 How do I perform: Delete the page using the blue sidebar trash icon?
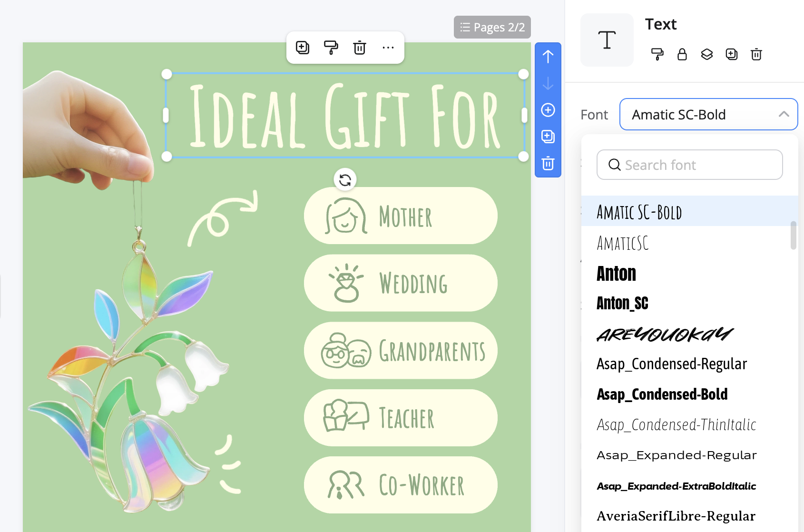click(548, 163)
